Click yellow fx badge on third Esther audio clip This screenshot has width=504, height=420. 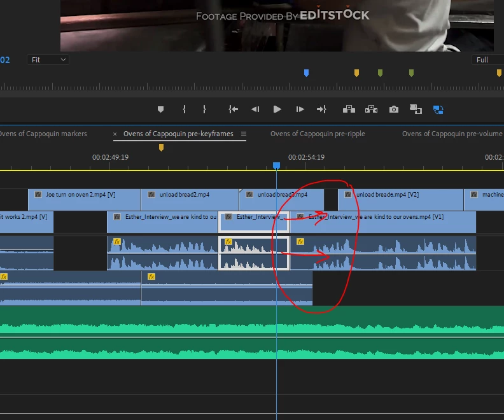(300, 241)
